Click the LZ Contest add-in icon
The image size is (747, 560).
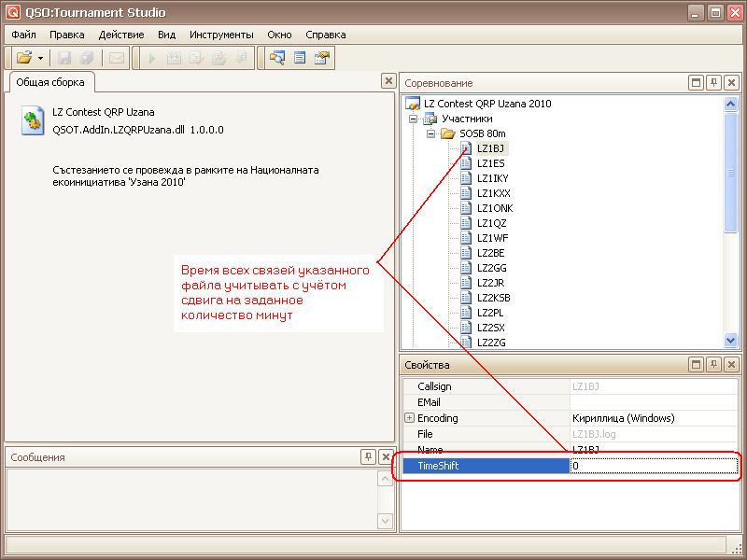pyautogui.click(x=33, y=120)
